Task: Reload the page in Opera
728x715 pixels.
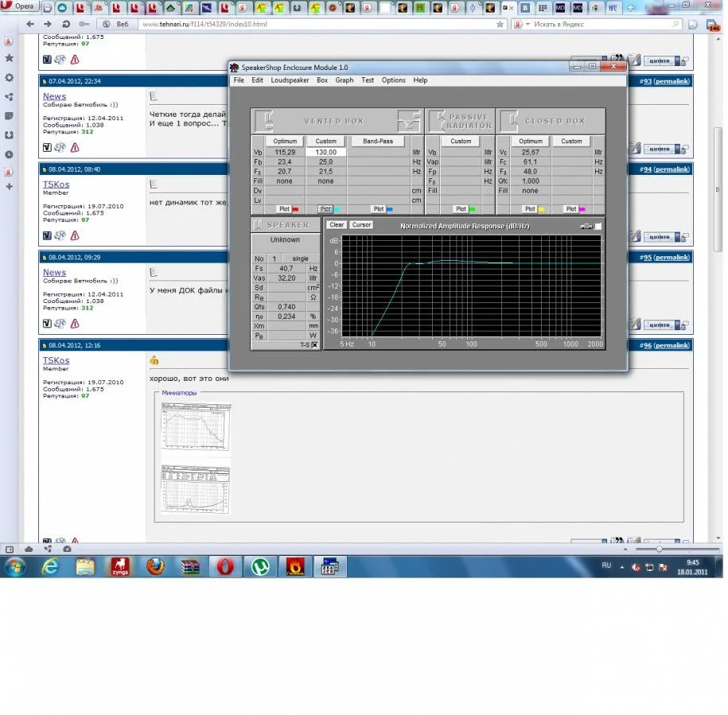Action: coord(66,24)
